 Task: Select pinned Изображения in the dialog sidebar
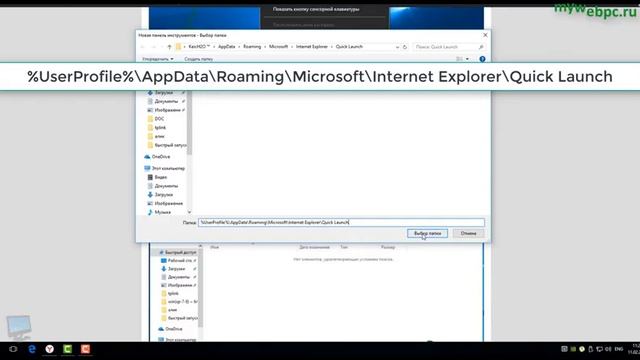coord(167,110)
